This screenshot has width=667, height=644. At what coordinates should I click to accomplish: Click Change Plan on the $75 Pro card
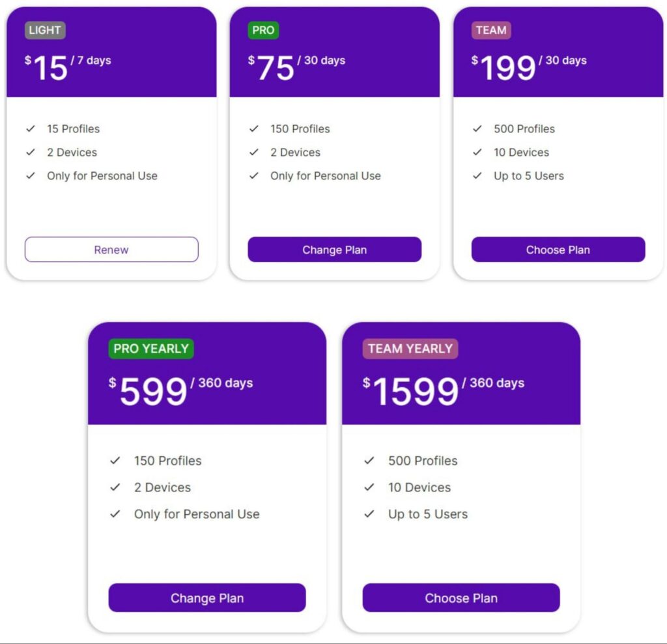(x=334, y=250)
